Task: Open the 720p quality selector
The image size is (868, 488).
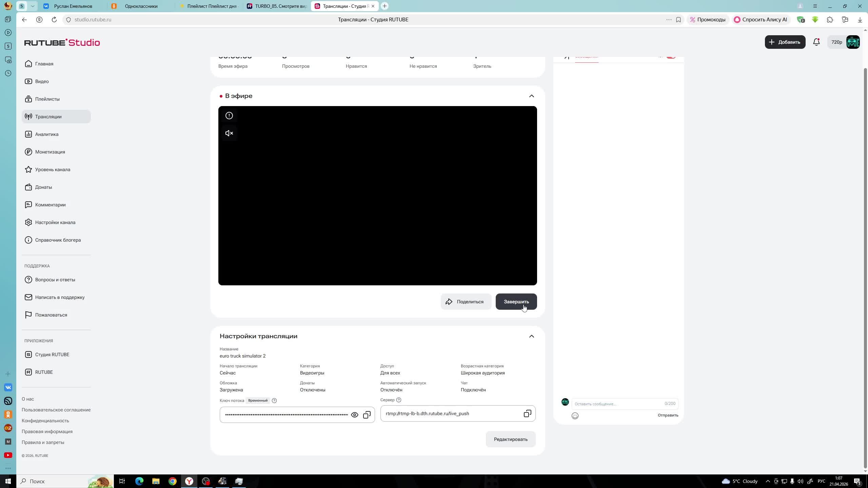Action: point(836,42)
